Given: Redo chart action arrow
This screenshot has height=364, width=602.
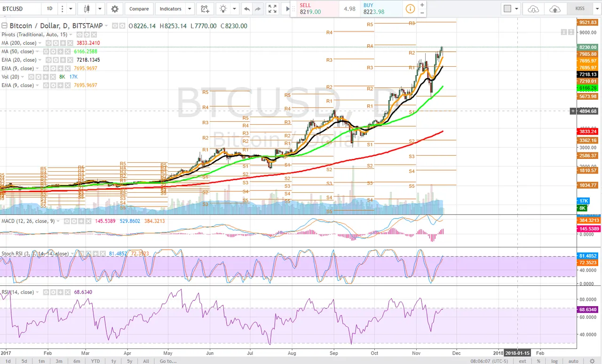Looking at the screenshot, I should pos(258,9).
